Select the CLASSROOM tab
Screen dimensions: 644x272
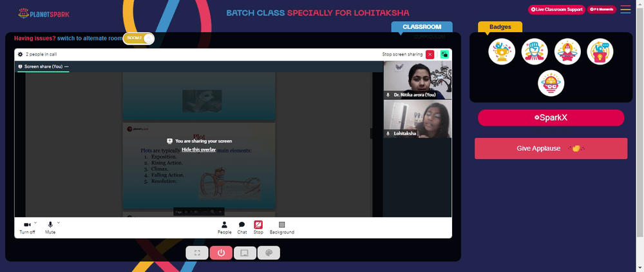tap(422, 26)
